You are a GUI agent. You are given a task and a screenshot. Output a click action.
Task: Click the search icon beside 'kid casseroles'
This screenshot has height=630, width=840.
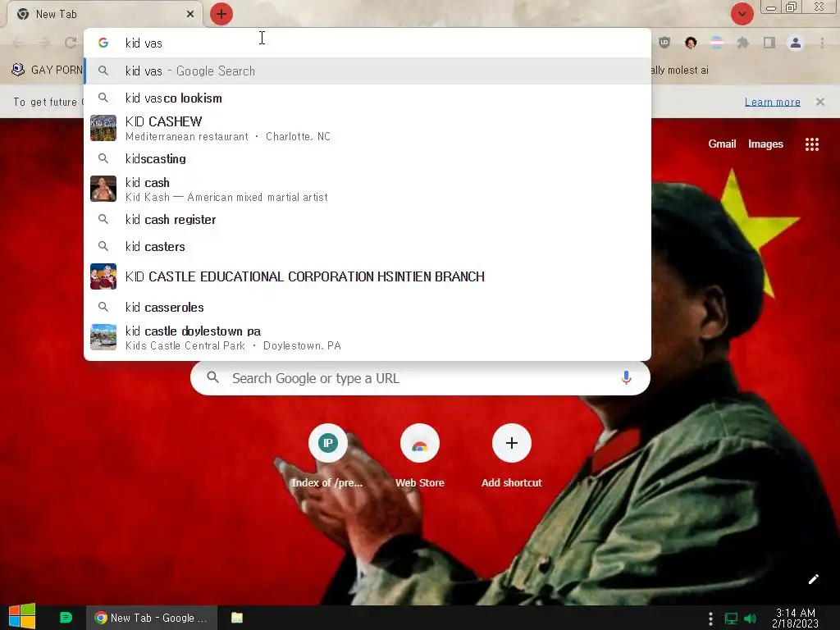tap(103, 307)
